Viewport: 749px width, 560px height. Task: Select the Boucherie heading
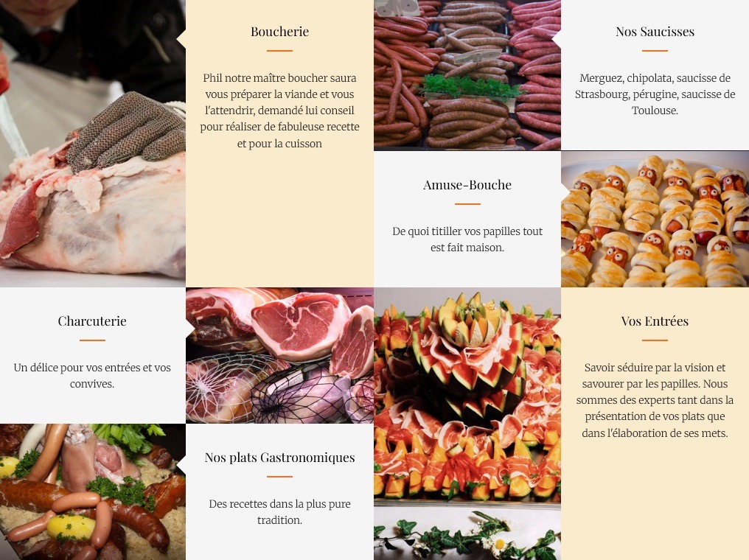[x=279, y=32]
